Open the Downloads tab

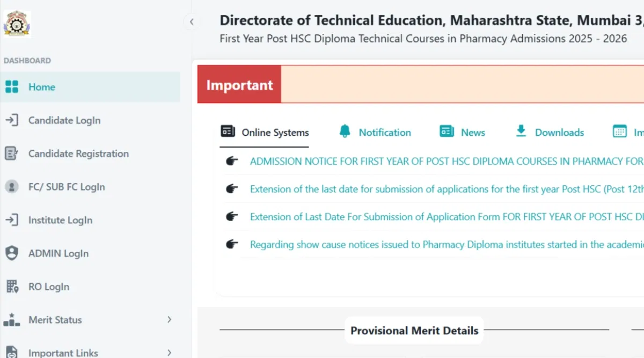[x=559, y=133]
